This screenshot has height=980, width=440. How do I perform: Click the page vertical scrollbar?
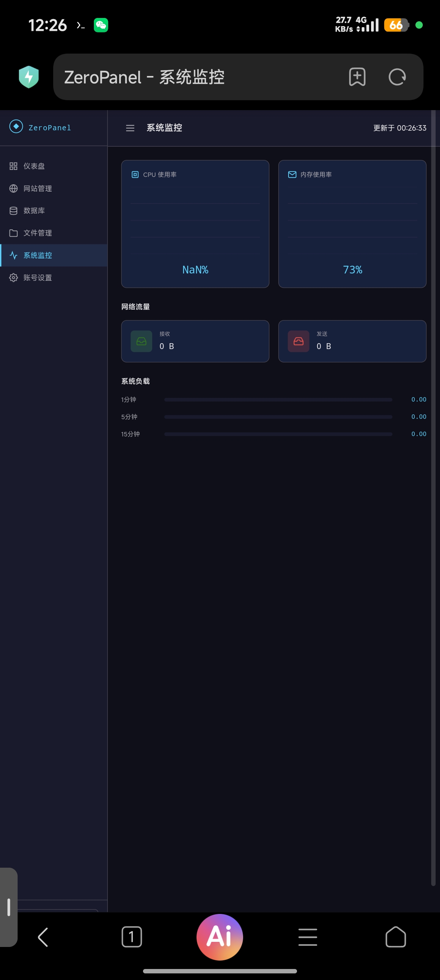[x=433, y=498]
